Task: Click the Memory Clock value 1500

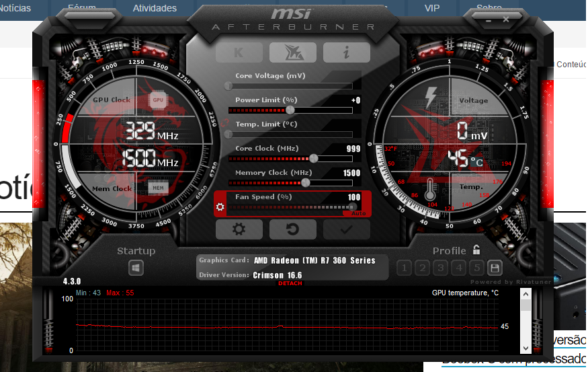Action: (x=351, y=173)
